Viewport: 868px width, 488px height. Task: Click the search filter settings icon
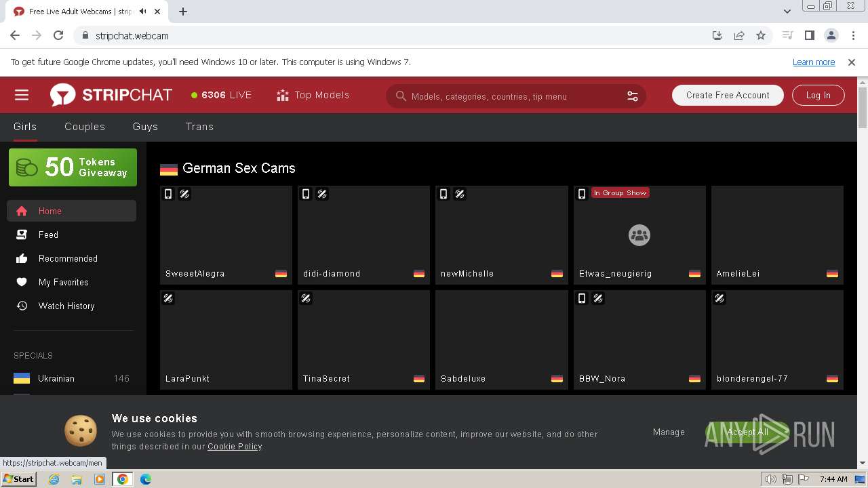(633, 96)
